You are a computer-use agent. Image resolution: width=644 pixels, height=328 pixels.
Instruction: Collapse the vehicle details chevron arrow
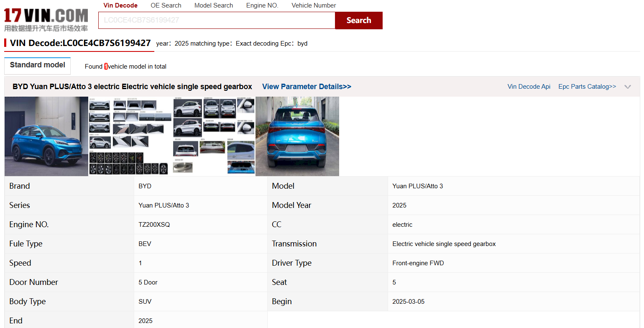(x=627, y=87)
